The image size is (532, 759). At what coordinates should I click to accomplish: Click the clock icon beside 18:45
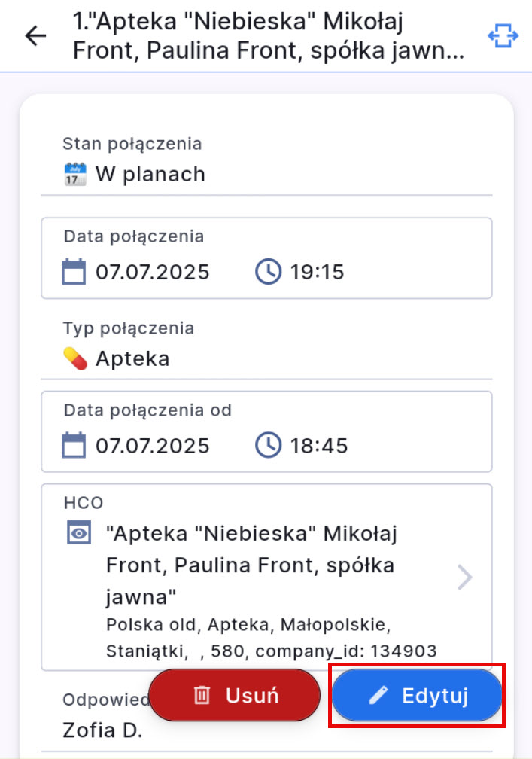click(x=269, y=445)
